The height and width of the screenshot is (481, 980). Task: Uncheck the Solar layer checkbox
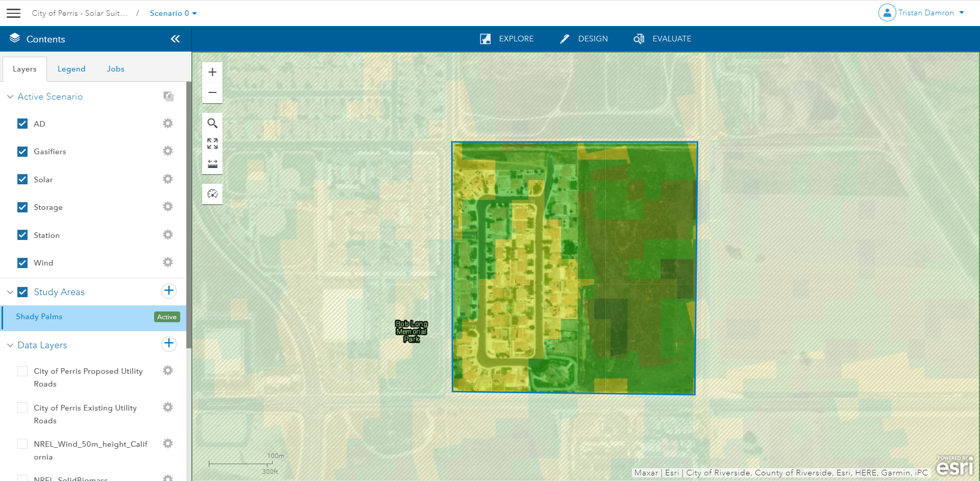tap(22, 180)
